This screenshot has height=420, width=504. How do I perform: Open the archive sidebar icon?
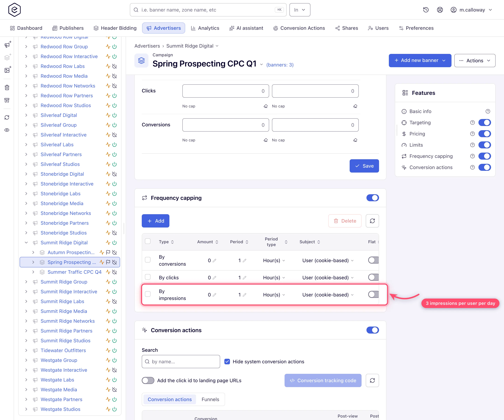pyautogui.click(x=7, y=100)
